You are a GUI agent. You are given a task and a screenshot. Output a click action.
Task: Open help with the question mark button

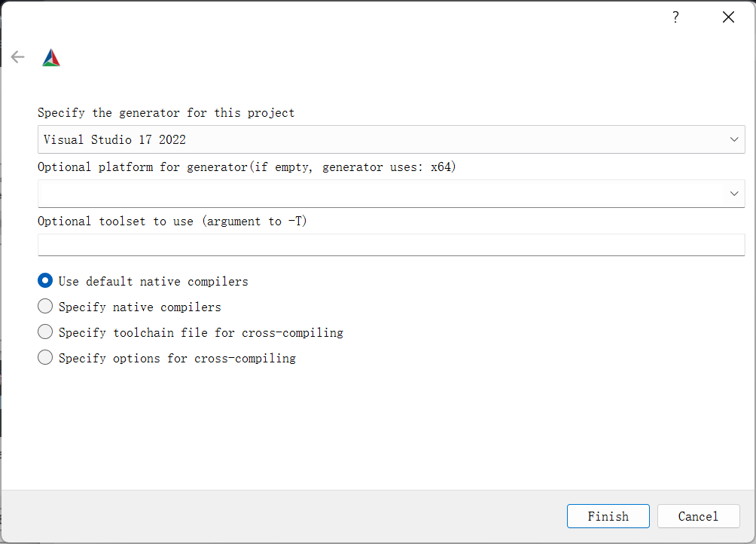[675, 17]
